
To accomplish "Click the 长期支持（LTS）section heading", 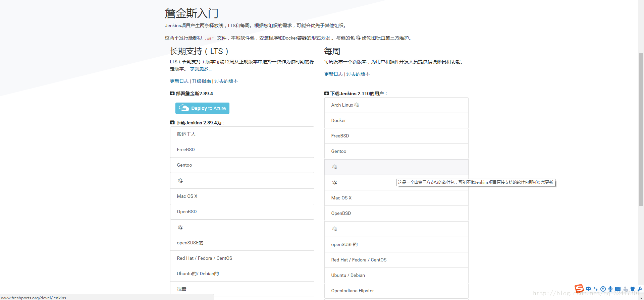I will click(199, 51).
